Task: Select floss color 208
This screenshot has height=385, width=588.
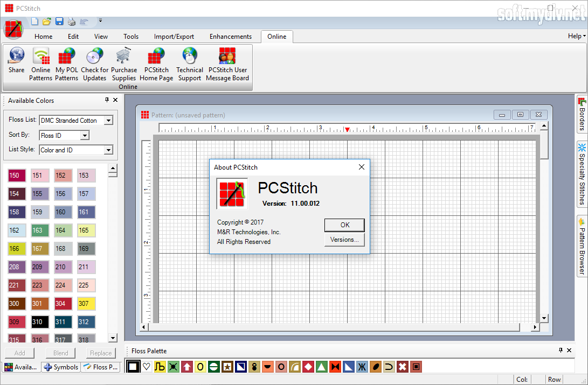Action: (x=17, y=267)
